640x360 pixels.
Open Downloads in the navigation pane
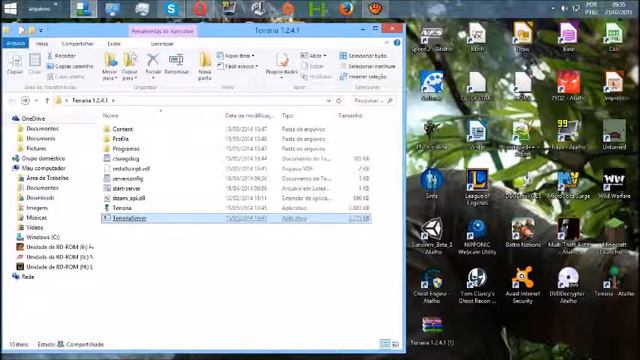[x=40, y=198]
